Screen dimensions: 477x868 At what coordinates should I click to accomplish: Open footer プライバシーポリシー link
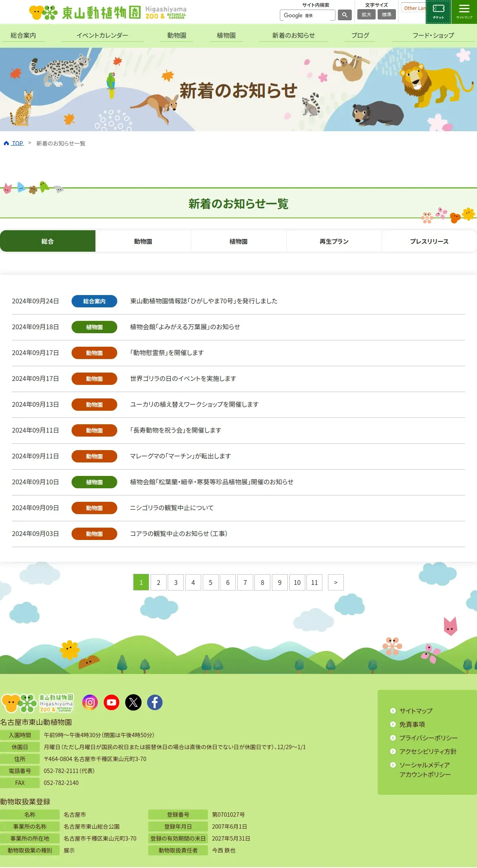pyautogui.click(x=428, y=738)
